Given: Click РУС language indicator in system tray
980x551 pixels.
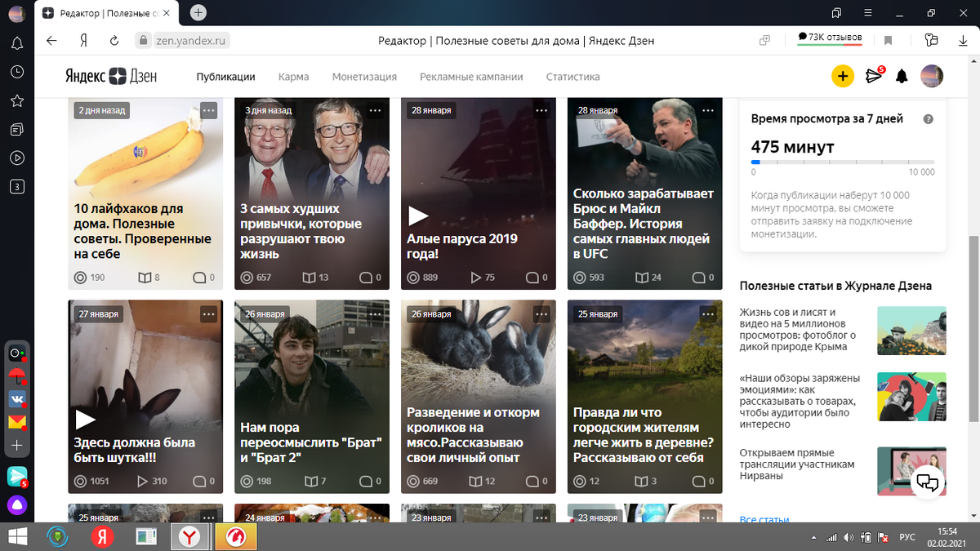Looking at the screenshot, I should coord(906,537).
